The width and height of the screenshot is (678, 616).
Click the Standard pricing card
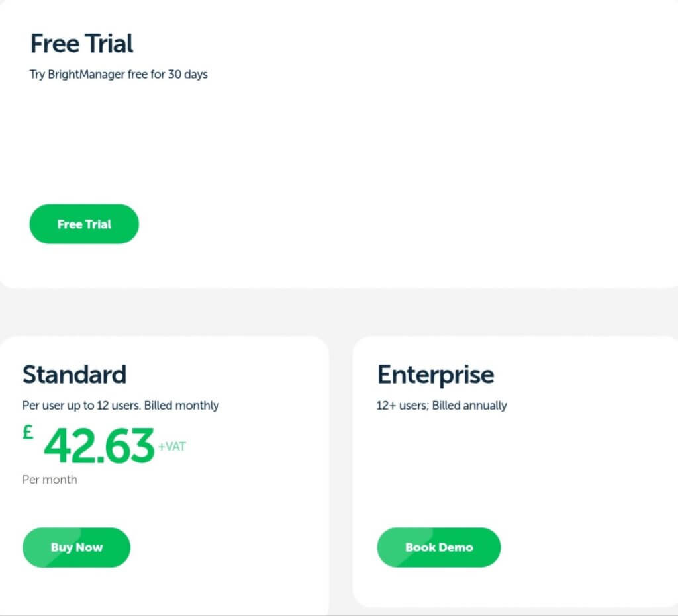[x=166, y=476]
